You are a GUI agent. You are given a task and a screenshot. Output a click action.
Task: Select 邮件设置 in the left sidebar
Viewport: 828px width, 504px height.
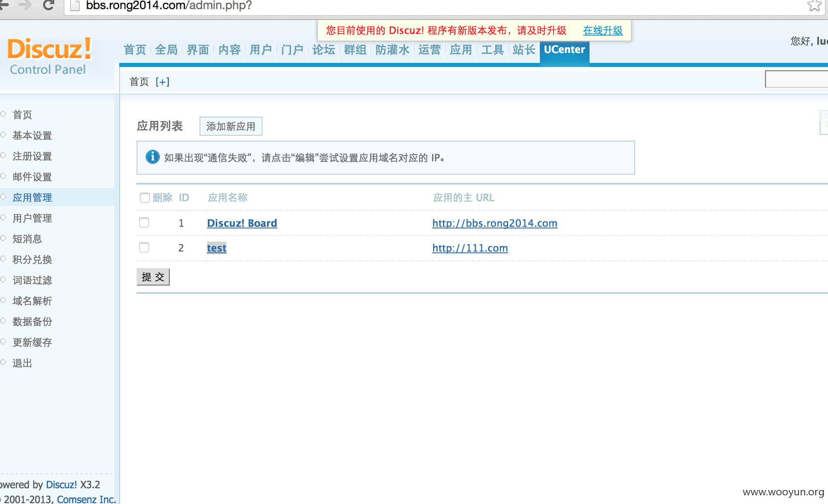click(32, 177)
